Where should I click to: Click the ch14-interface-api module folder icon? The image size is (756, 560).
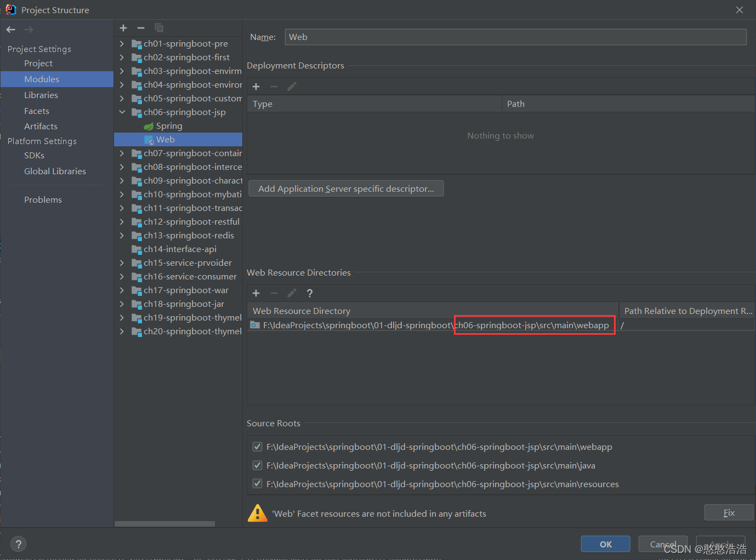137,249
